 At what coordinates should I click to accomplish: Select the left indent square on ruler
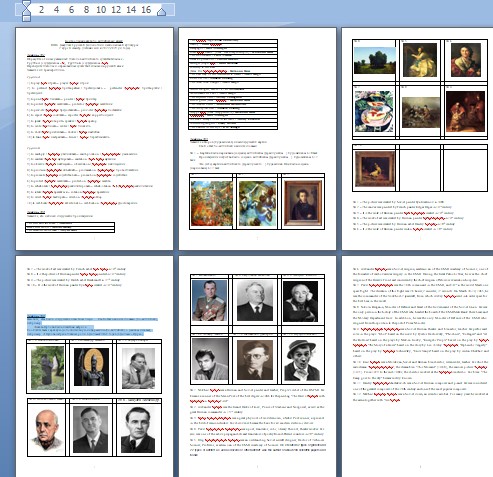point(26,18)
